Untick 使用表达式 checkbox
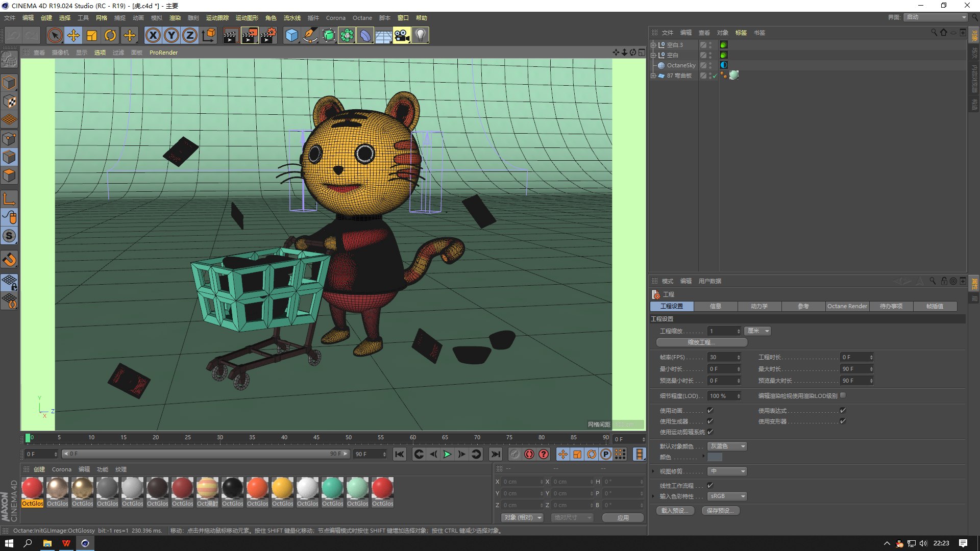Screen dimensions: 980x551 click(x=843, y=410)
